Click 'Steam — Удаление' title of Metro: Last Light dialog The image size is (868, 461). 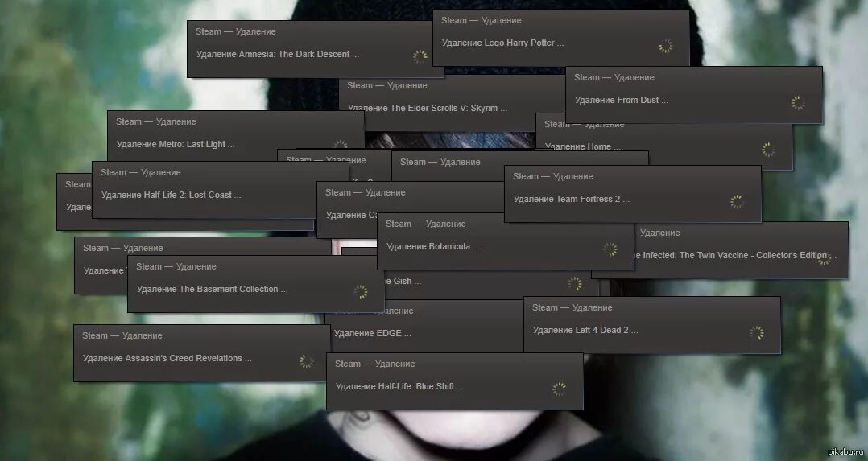tap(156, 121)
